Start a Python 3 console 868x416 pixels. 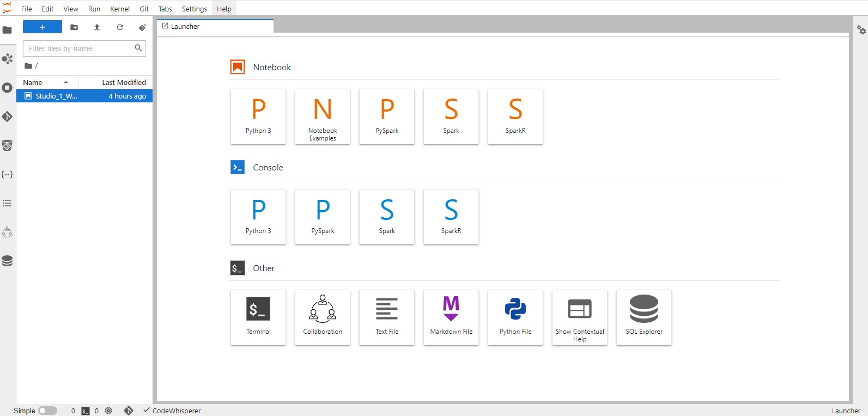point(258,217)
